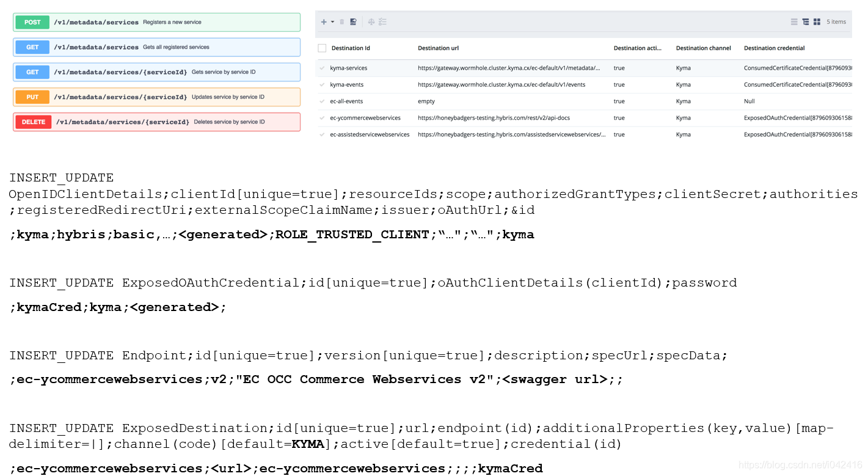This screenshot has width=868, height=476.
Task: Click the honeybadgers assistedservicewebservices URL cell
Action: (512, 134)
